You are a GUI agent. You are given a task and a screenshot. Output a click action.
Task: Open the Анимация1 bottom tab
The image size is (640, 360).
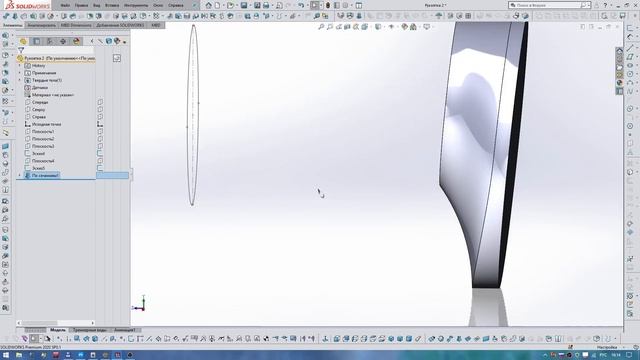tap(124, 330)
